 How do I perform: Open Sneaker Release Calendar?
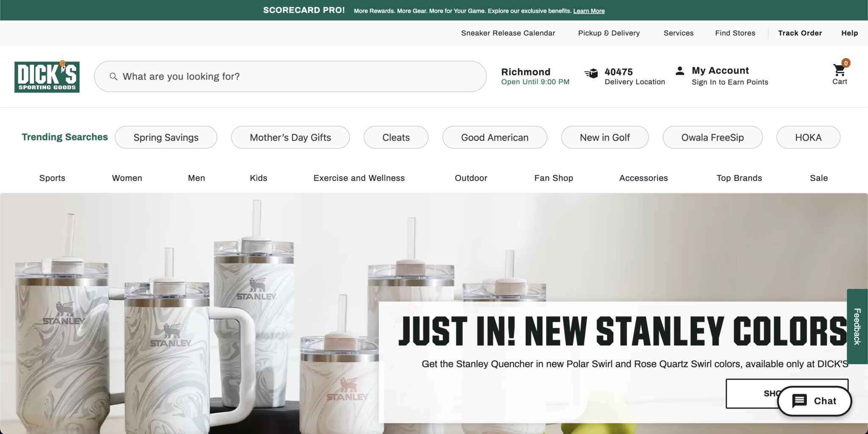pyautogui.click(x=508, y=33)
